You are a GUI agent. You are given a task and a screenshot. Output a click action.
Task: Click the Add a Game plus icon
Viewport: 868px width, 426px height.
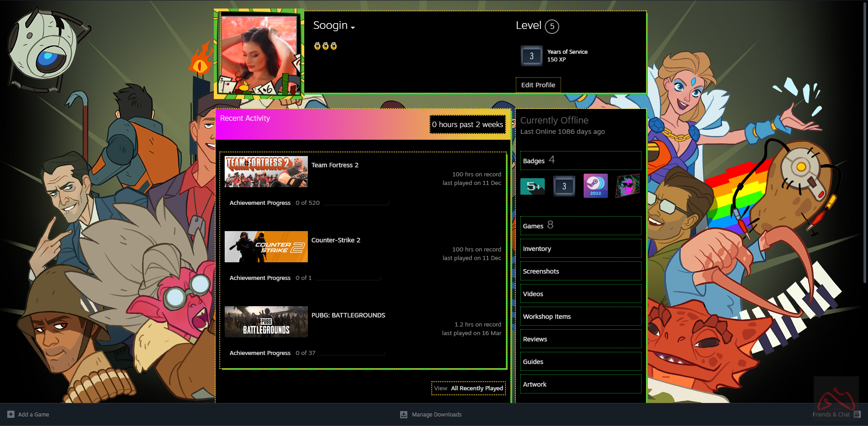tap(11, 414)
